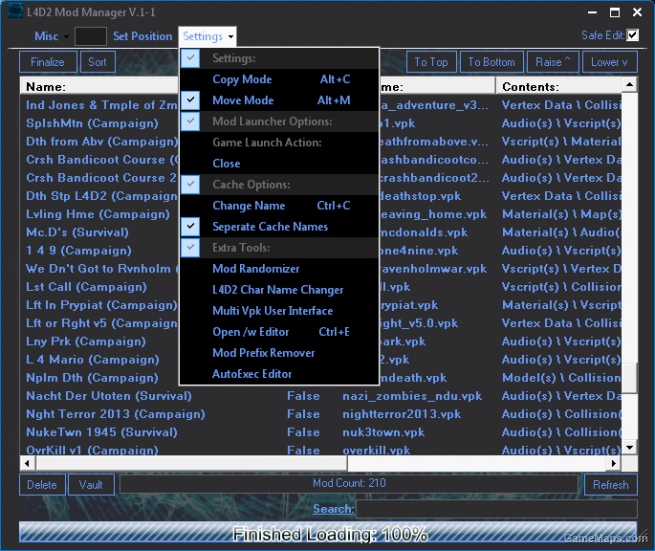
Task: Select Lft In Prypiat (Campaign) row
Action: point(102,305)
